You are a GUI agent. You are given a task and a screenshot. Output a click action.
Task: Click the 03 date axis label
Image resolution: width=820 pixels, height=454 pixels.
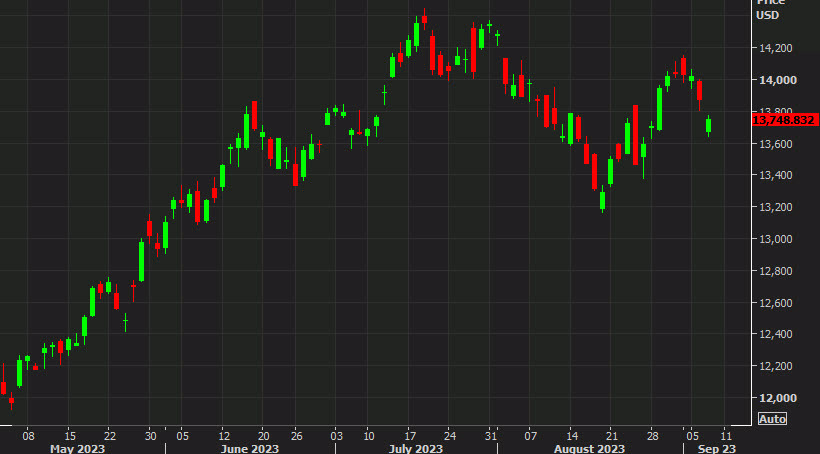[x=336, y=436]
